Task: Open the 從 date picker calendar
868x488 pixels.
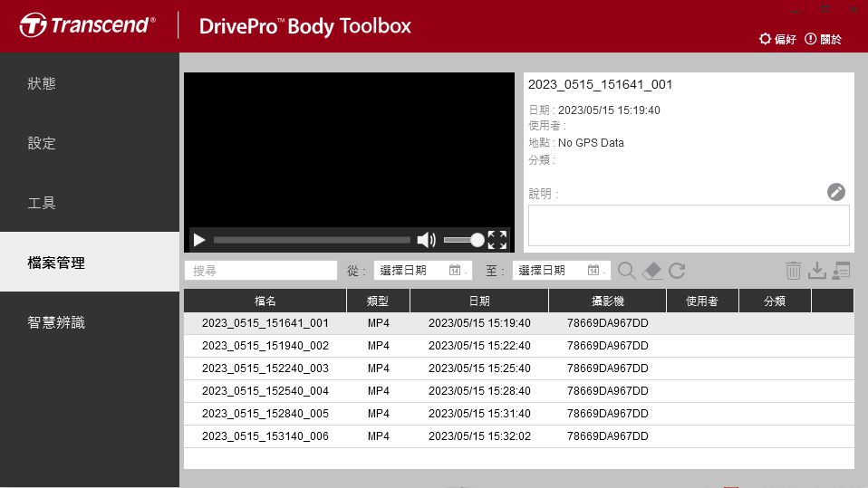Action: 455,270
